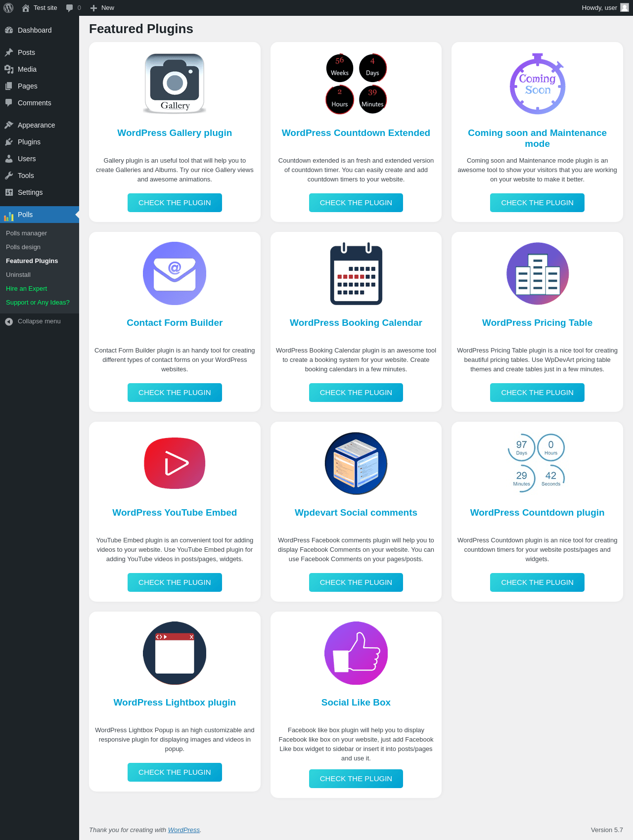Open the WordPress link in footer
Image resolution: width=633 pixels, height=840 pixels.
(x=184, y=830)
